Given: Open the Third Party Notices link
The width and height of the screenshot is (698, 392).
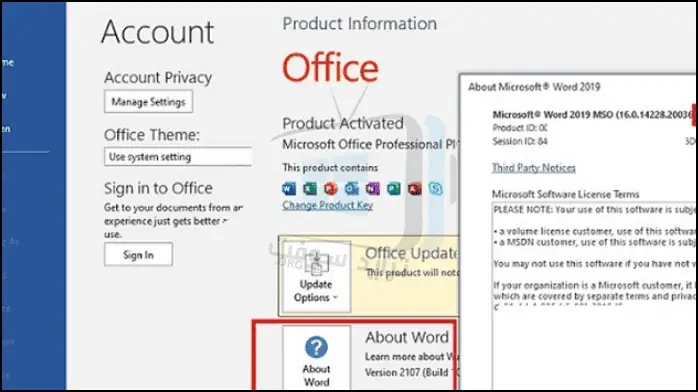Looking at the screenshot, I should pos(534,168).
